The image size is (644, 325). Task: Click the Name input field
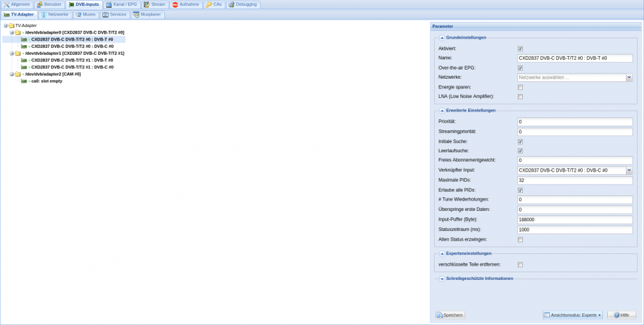(575, 58)
